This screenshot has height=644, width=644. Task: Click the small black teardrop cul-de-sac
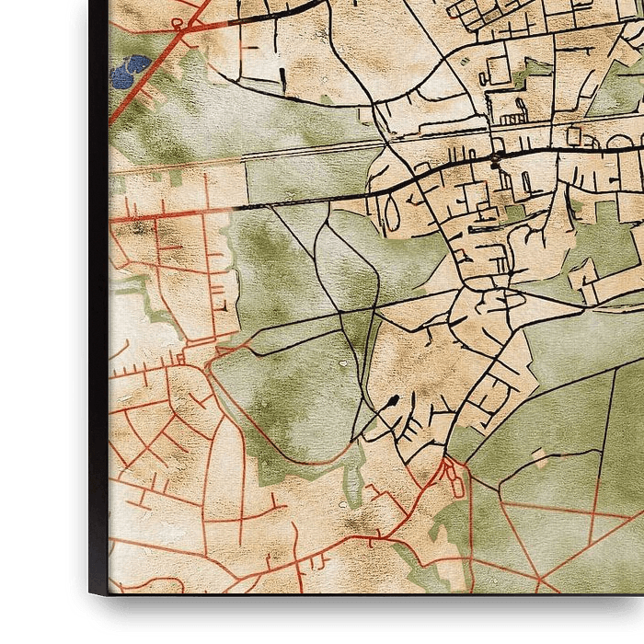click(x=393, y=400)
